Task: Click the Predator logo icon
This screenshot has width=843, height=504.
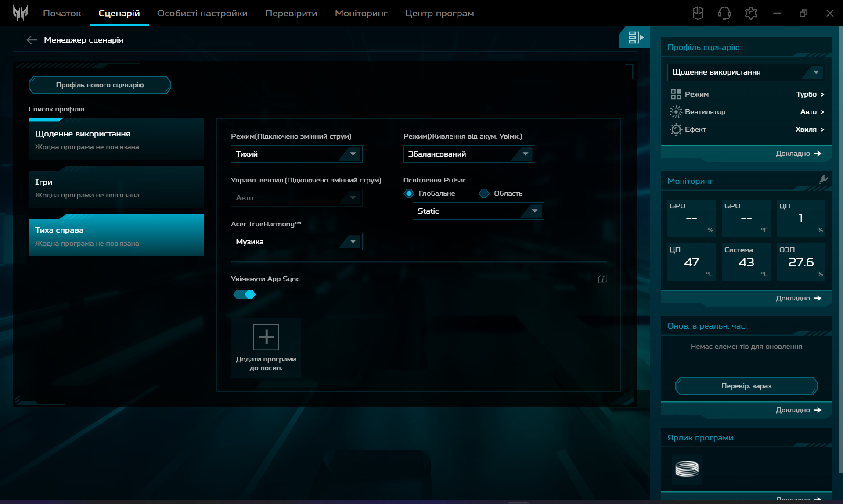Action: pyautogui.click(x=20, y=13)
